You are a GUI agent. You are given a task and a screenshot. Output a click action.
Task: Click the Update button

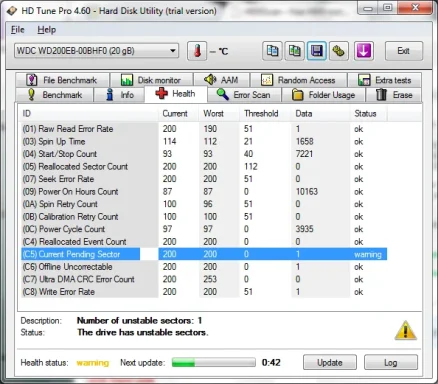(330, 362)
